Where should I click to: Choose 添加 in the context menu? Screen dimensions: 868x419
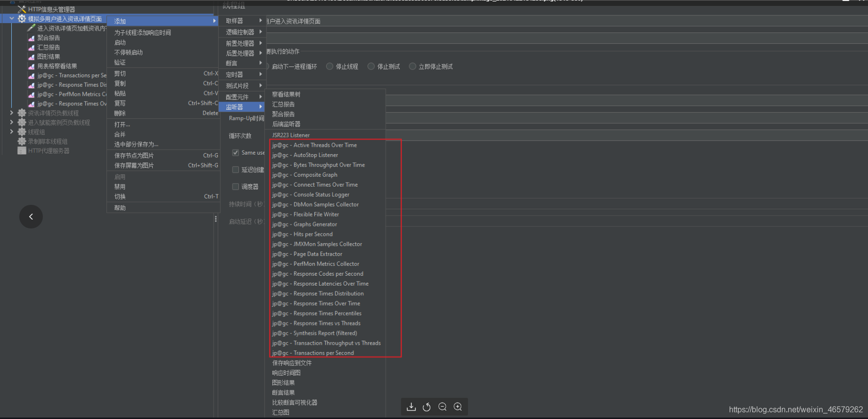coord(163,21)
